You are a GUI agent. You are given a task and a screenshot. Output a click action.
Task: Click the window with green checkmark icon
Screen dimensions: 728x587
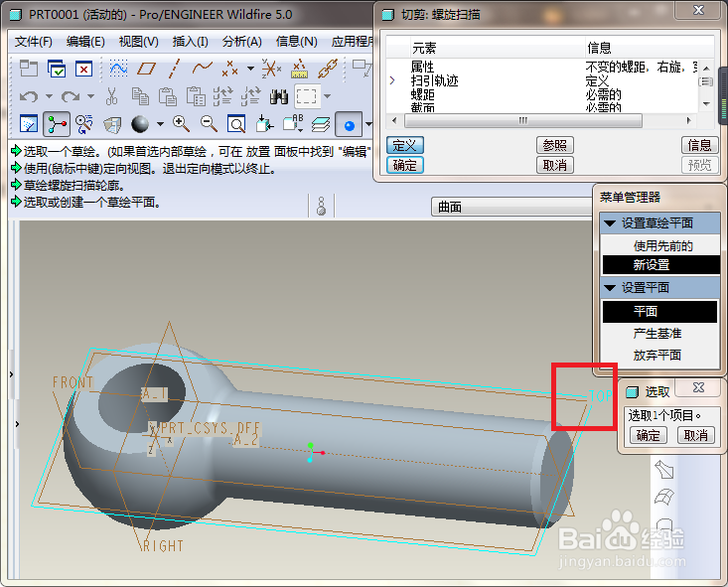(x=57, y=69)
